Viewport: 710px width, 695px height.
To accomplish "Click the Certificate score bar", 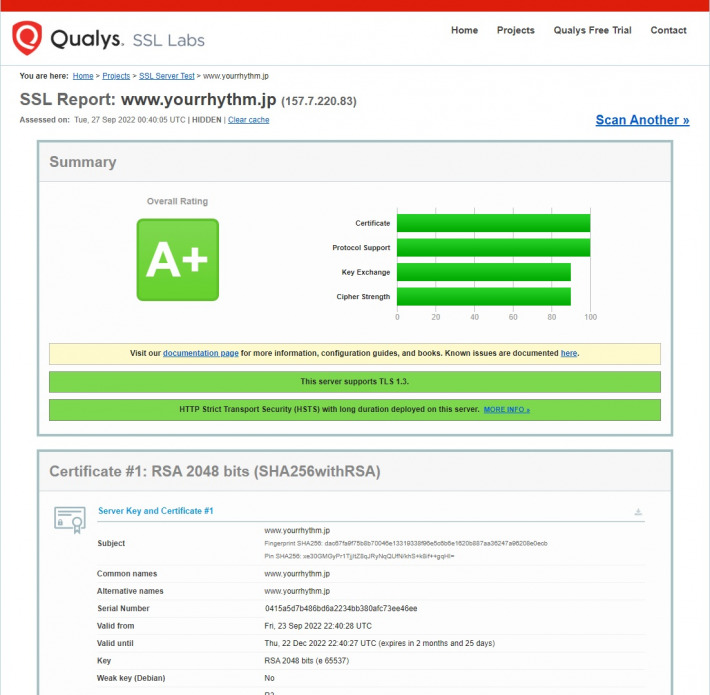I will [493, 223].
